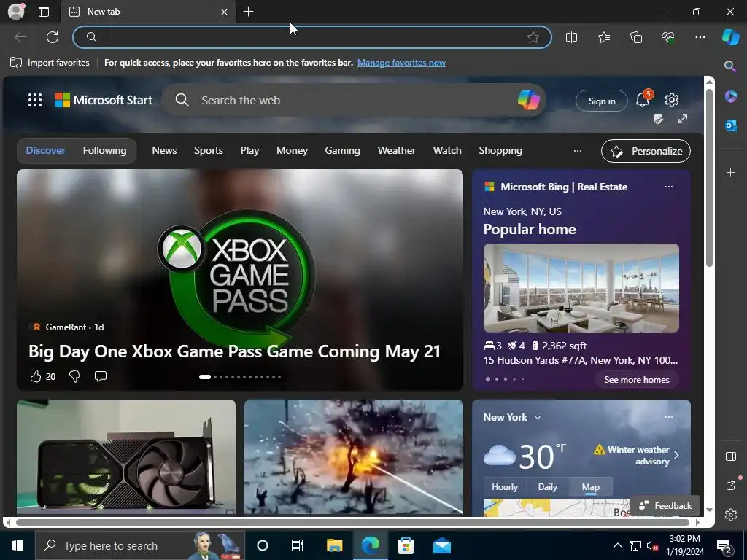Open the Gaming tab
Viewport: 747px width, 560px height.
coord(343,150)
